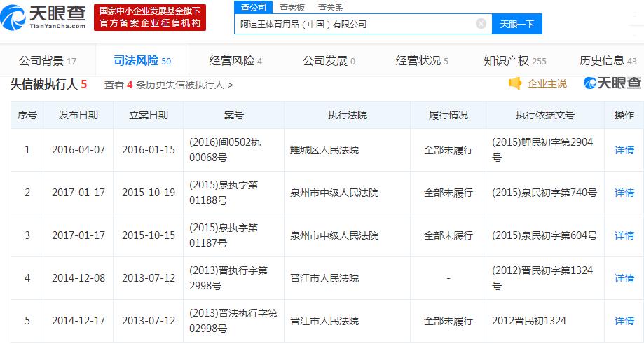644x344 pixels.
Task: Click the 案号 column header
Action: pyautogui.click(x=233, y=115)
